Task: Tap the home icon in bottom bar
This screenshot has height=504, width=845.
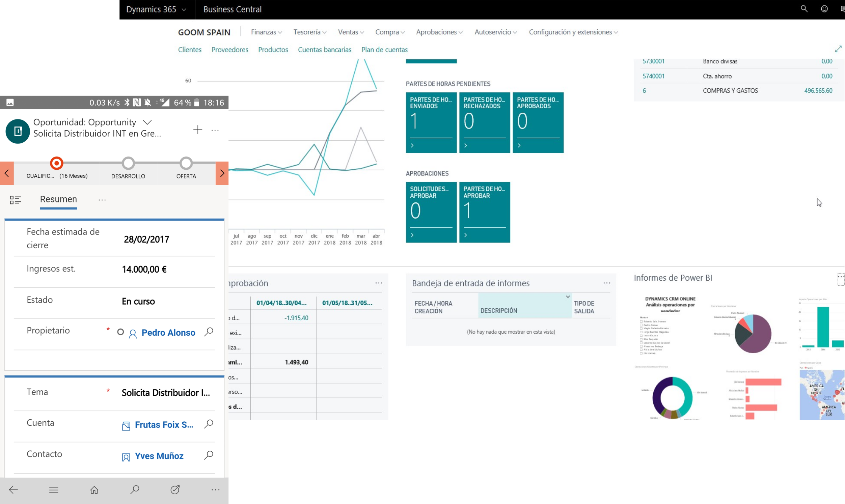Action: tap(94, 490)
